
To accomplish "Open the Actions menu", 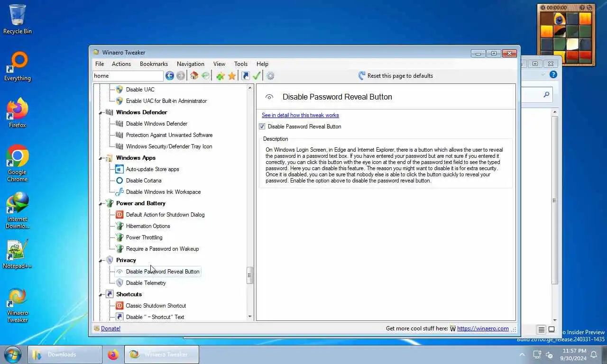I will pyautogui.click(x=121, y=64).
